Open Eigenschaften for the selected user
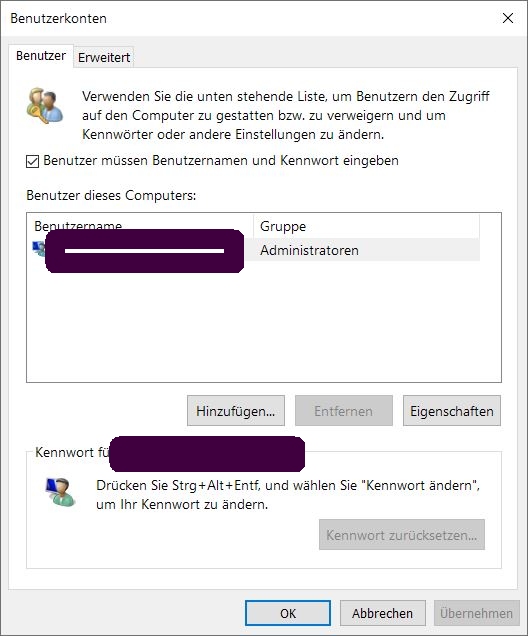Image resolution: width=528 pixels, height=636 pixels. 452,411
